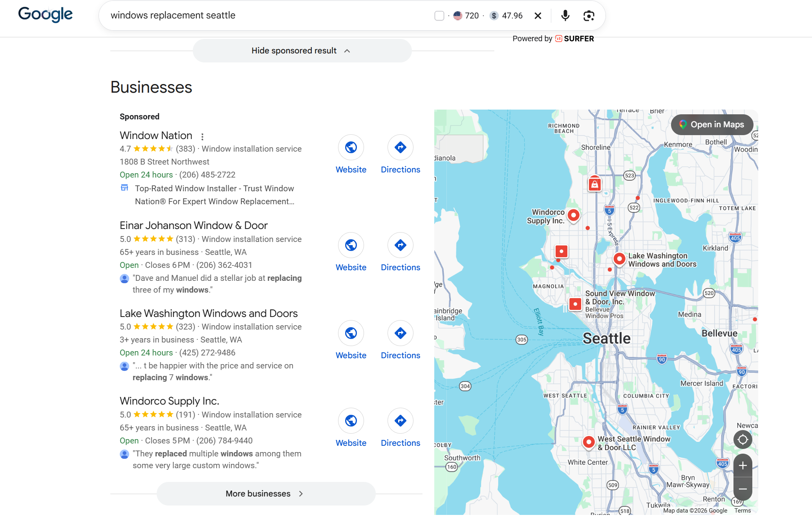
Task: Click West Seattle Window & Door map pin
Action: coord(589,442)
